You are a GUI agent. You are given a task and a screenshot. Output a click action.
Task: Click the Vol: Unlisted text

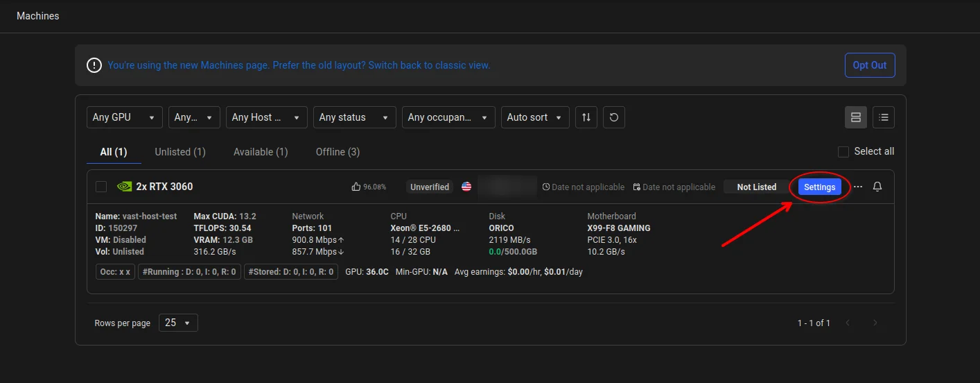tap(119, 251)
